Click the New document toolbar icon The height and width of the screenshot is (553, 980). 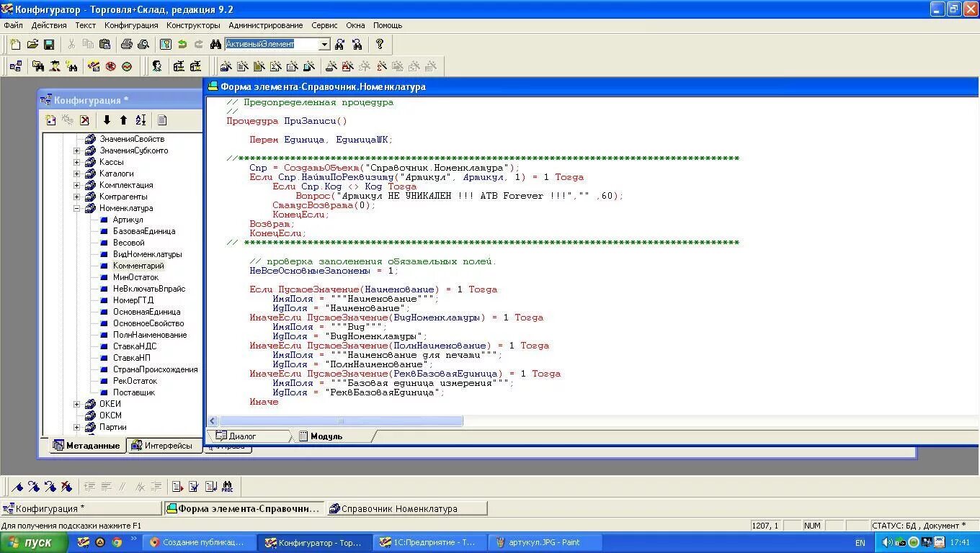pos(15,45)
